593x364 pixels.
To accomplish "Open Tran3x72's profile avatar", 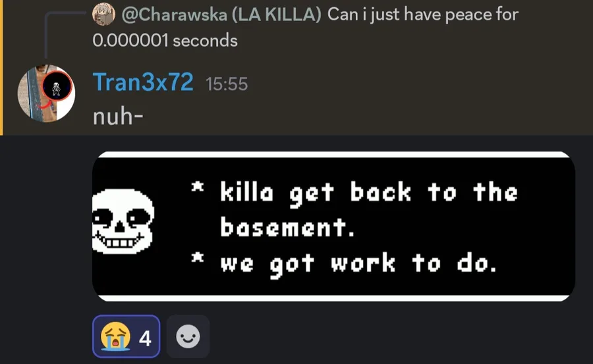I will pos(46,93).
